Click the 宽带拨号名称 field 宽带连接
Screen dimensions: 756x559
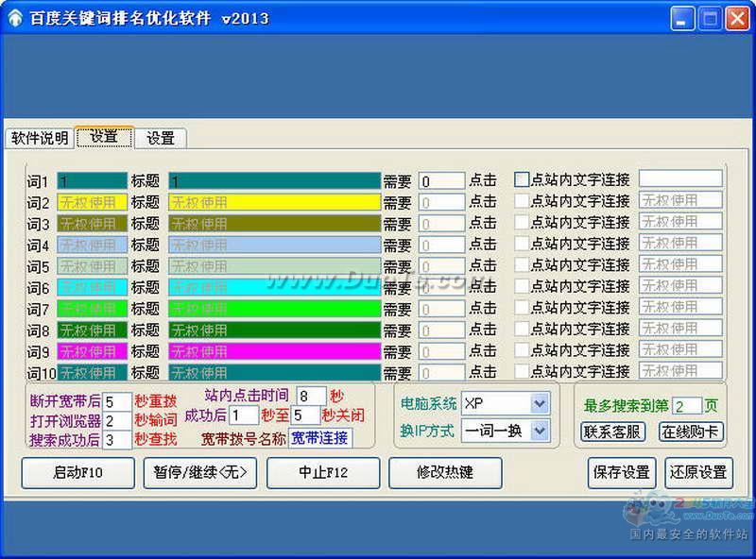(320, 437)
